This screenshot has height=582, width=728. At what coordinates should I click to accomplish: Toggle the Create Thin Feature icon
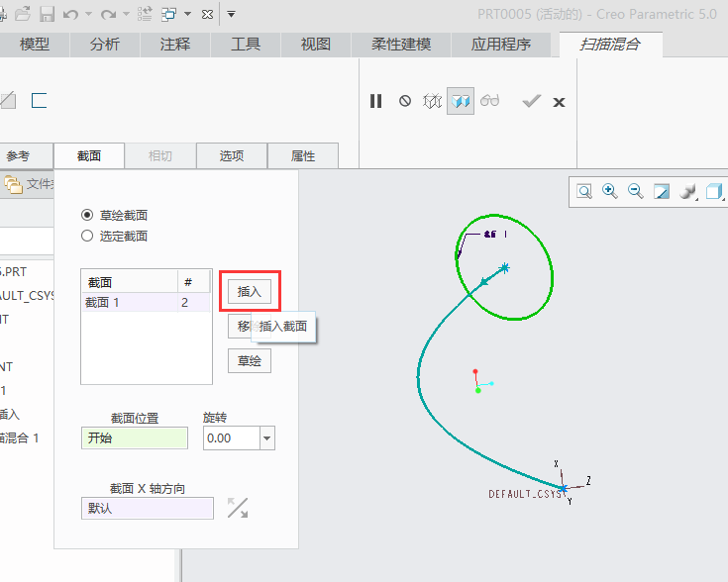tap(39, 101)
